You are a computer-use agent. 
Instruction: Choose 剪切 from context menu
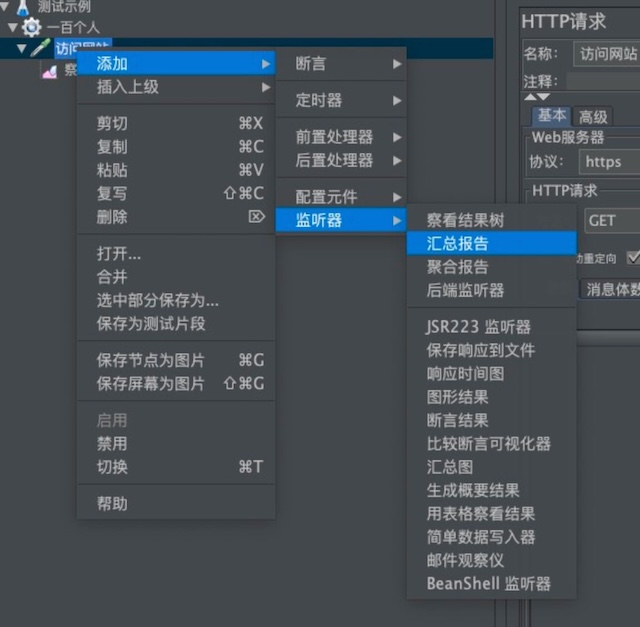pyautogui.click(x=176, y=123)
